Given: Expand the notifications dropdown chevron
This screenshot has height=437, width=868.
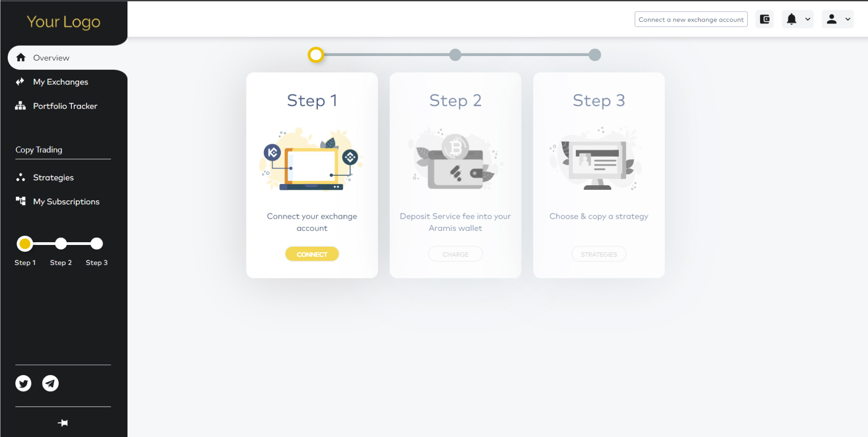Looking at the screenshot, I should tap(808, 19).
